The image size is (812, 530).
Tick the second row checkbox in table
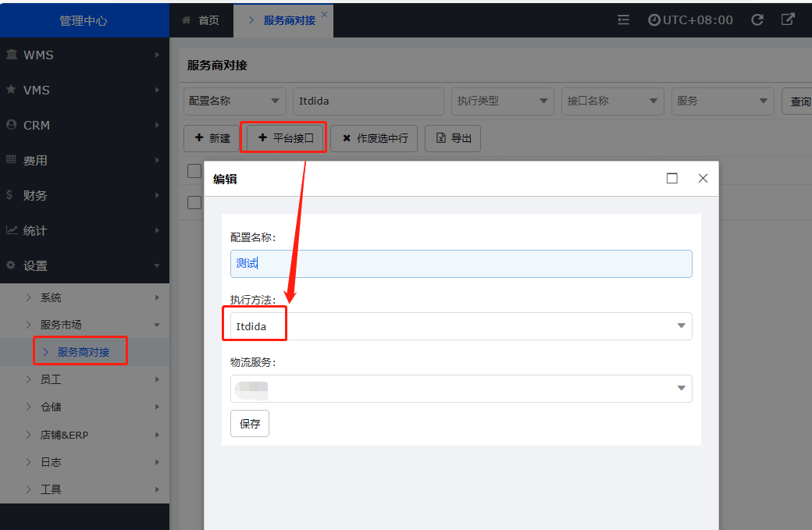coord(194,202)
